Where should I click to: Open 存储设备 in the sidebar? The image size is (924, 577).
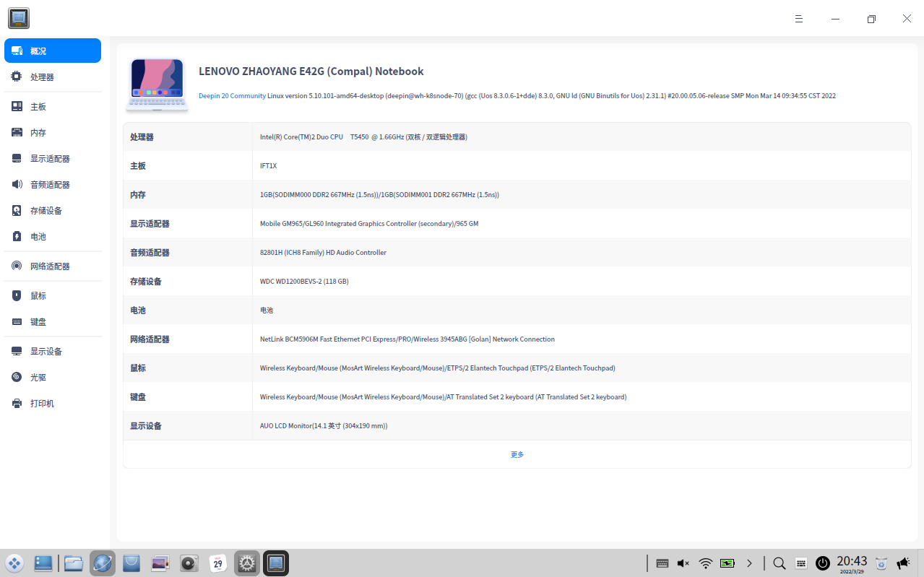tap(53, 210)
